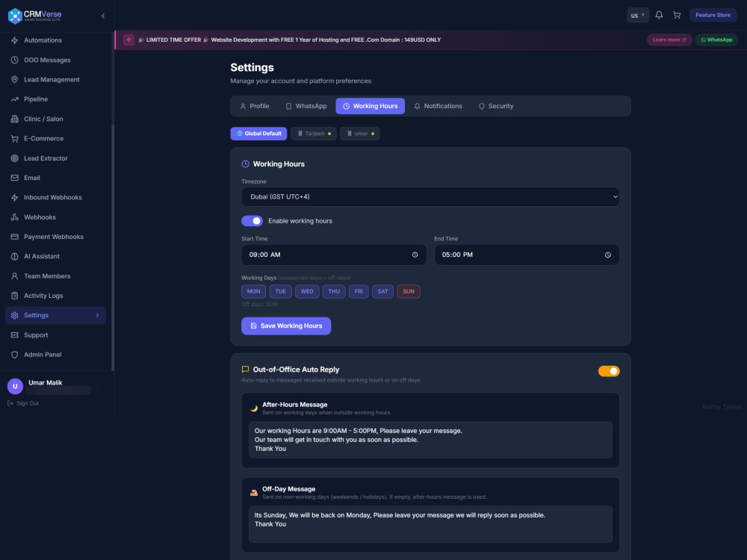This screenshot has width=747, height=560.
Task: Open E-Commerce cart icon in sidebar
Action: pos(15,139)
